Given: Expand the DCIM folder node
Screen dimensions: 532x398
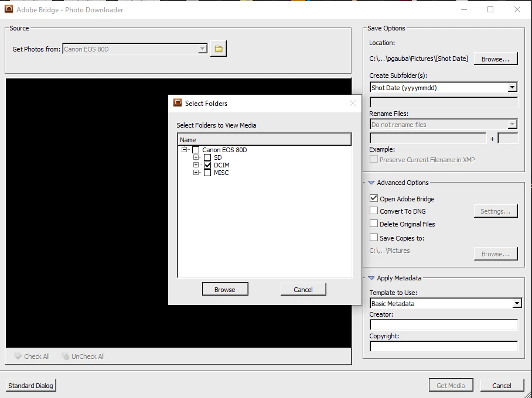Looking at the screenshot, I should (196, 164).
